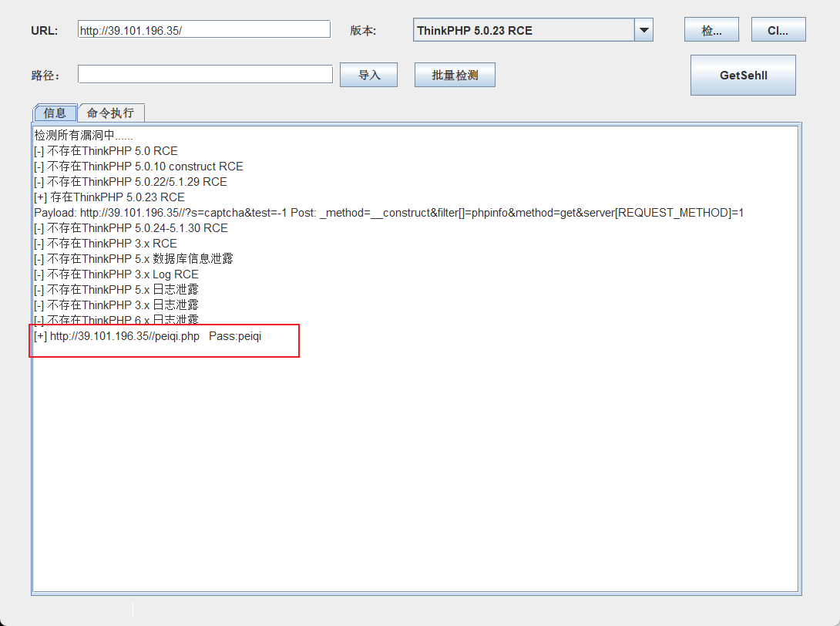Click the line 不存在ThinkPHP 3.x Log RCE
Viewport: 840px width, 626px height.
pyautogui.click(x=116, y=274)
